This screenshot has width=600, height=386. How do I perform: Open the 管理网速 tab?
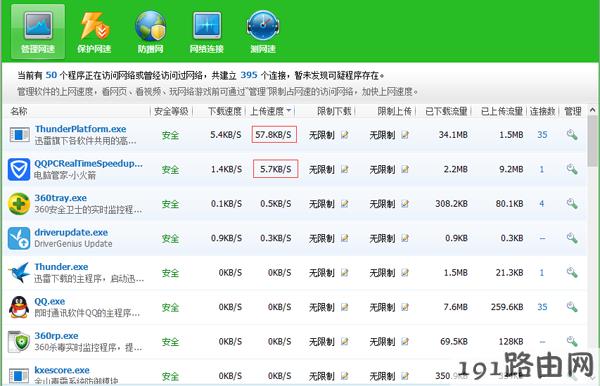point(38,32)
